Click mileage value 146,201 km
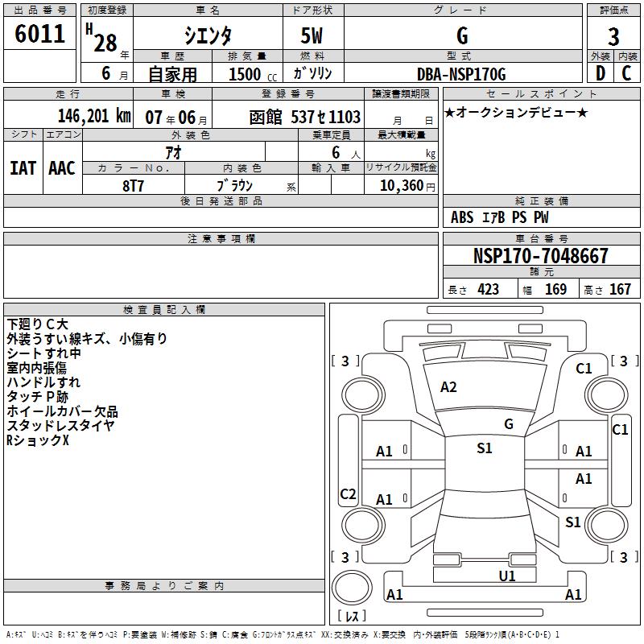The width and height of the screenshot is (644, 644). 94,116
